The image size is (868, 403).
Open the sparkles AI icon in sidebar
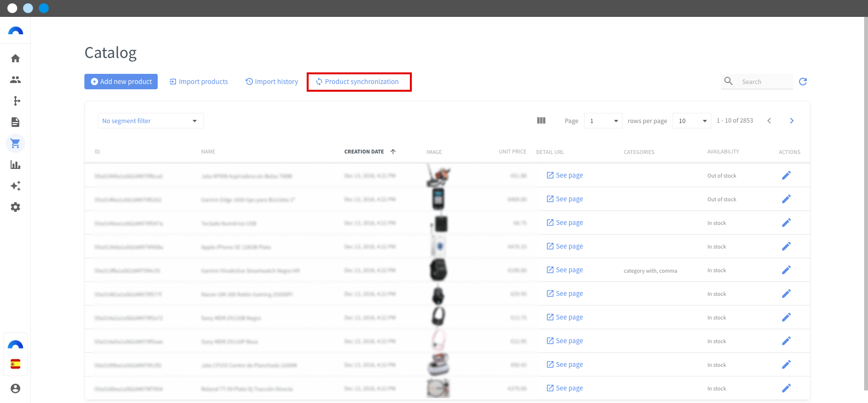(x=15, y=186)
